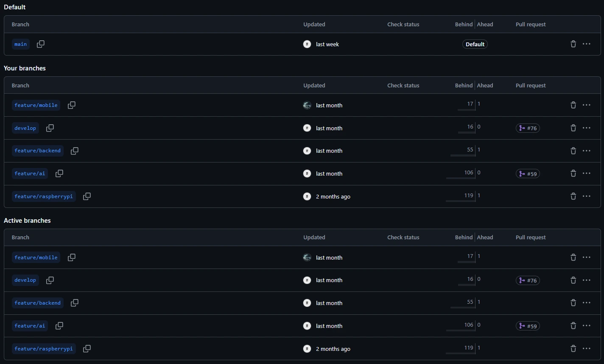Open pull request #76 for develop
Viewport: 604px width, 364px height.
pos(528,128)
